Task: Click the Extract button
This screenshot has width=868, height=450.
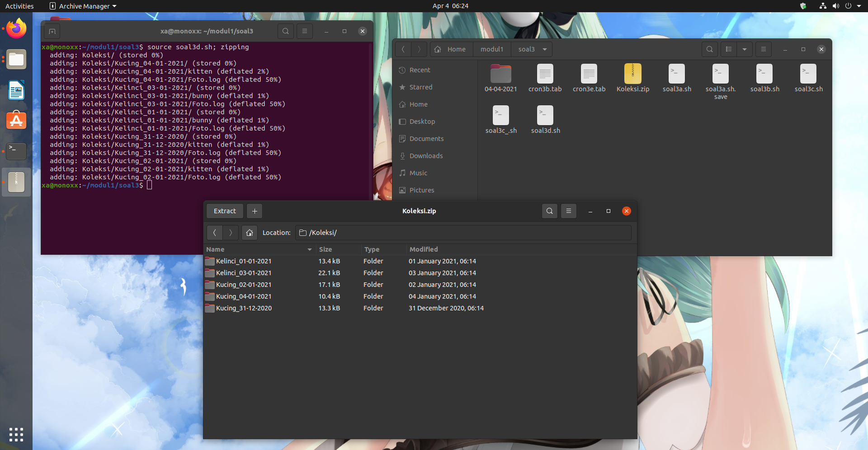Action: pyautogui.click(x=225, y=211)
